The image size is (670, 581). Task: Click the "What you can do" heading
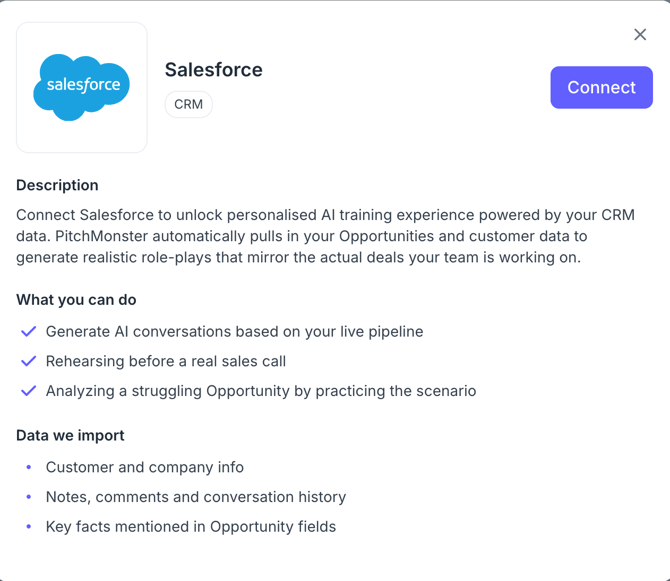click(76, 300)
